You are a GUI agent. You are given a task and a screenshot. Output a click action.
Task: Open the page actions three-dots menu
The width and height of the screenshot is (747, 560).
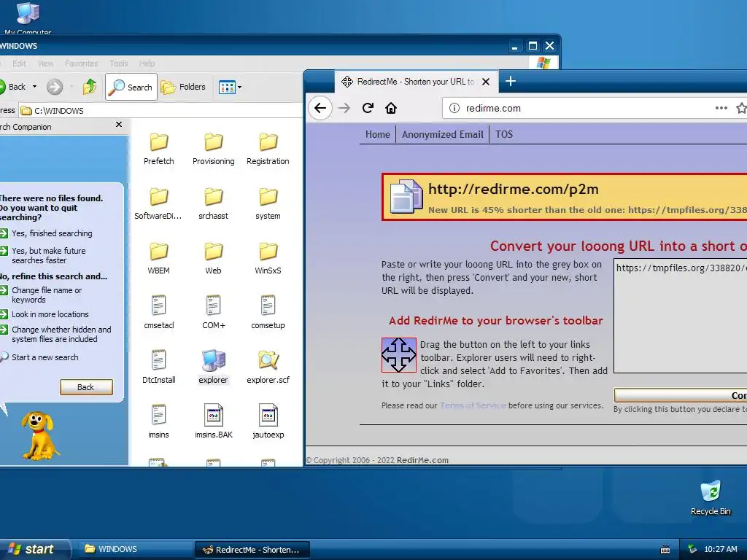(721, 108)
